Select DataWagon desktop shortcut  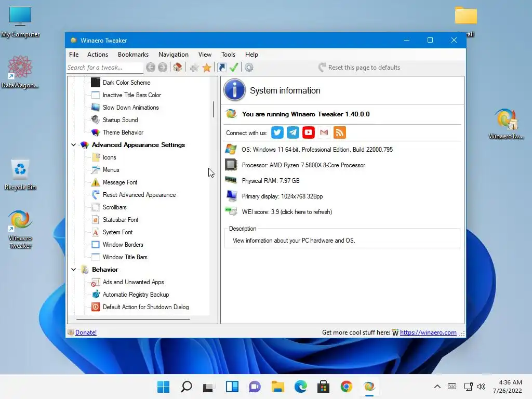[x=20, y=72]
